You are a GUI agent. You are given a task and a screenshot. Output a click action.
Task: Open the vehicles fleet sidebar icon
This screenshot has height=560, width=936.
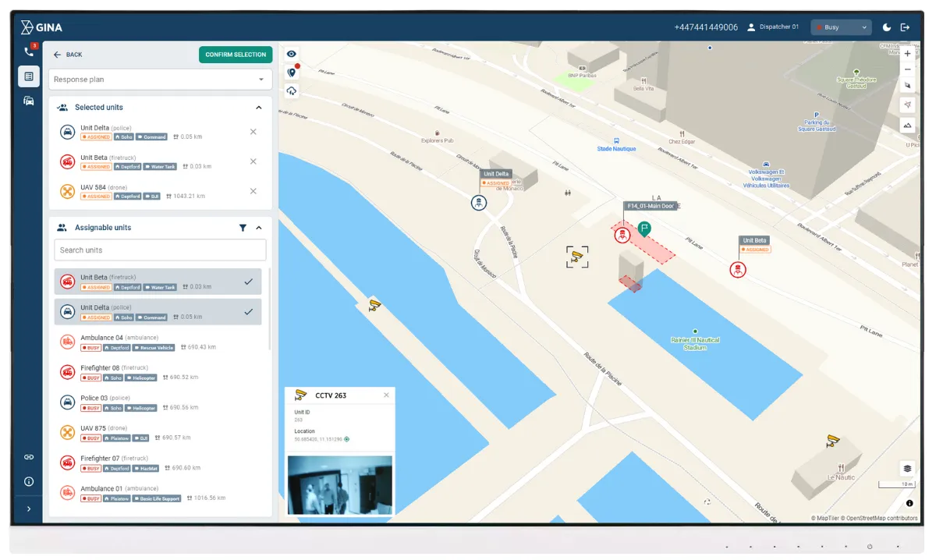pos(29,101)
